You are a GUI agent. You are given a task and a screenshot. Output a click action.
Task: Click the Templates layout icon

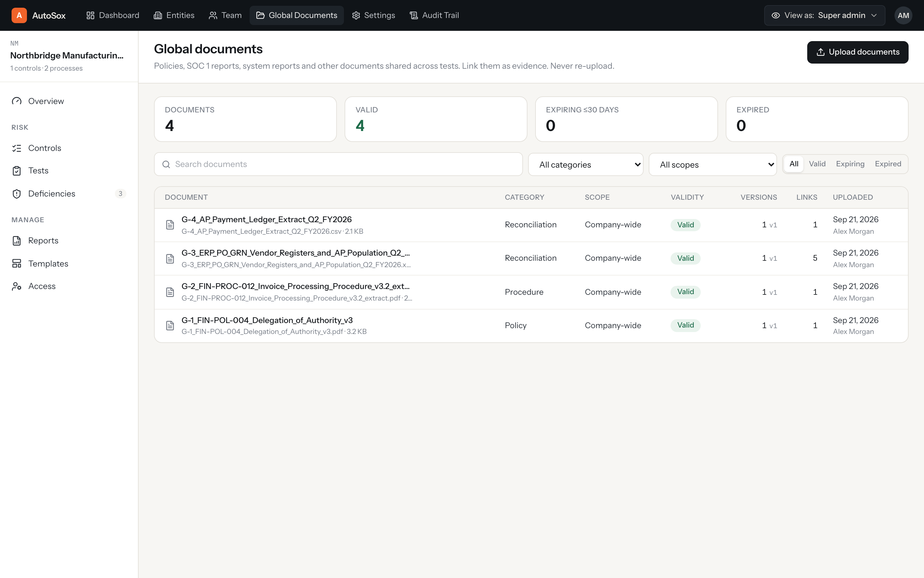tap(16, 263)
